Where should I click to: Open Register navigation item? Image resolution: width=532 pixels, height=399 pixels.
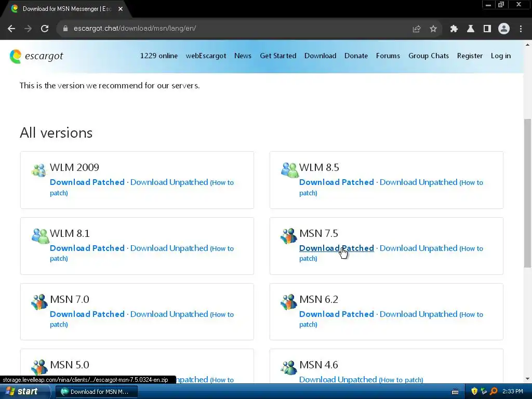[470, 56]
